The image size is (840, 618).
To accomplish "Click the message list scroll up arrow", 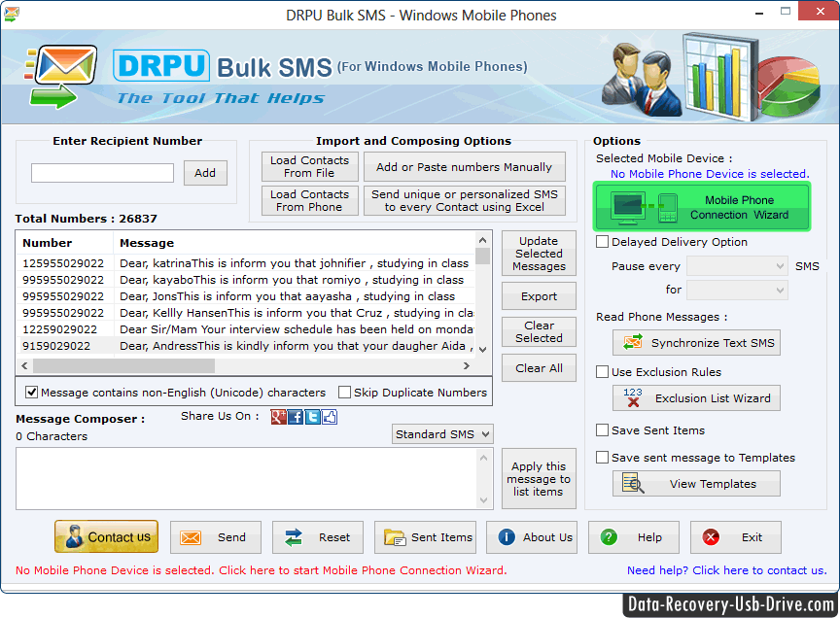I will point(482,239).
